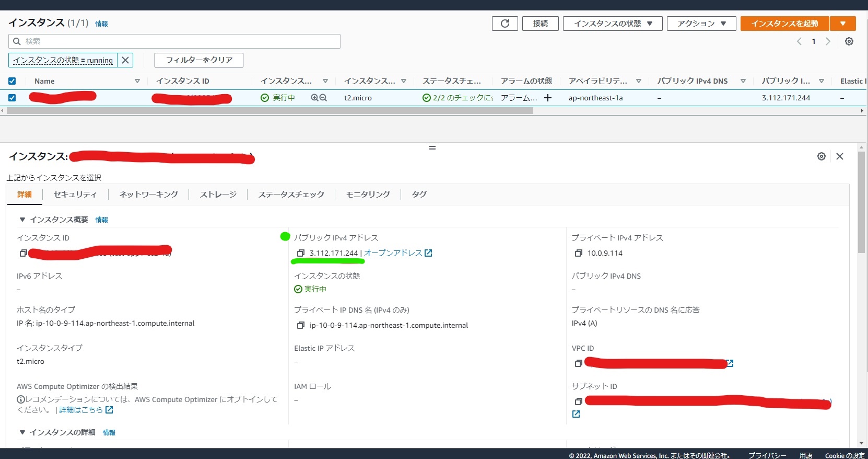Copy the private IPv4 address 10.0.9.114
This screenshot has width=868, height=459.
pos(578,253)
